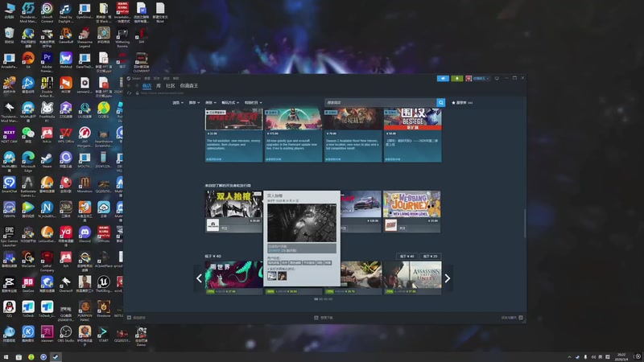This screenshot has height=362, width=644.
Task: Click the user avatar in Steam title bar
Action: pos(469,78)
